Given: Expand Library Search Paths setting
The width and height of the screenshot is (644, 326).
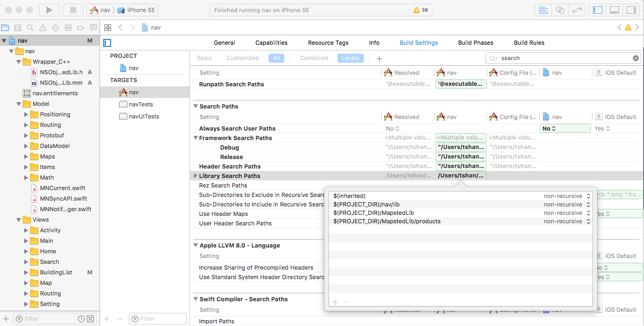Looking at the screenshot, I should click(196, 176).
